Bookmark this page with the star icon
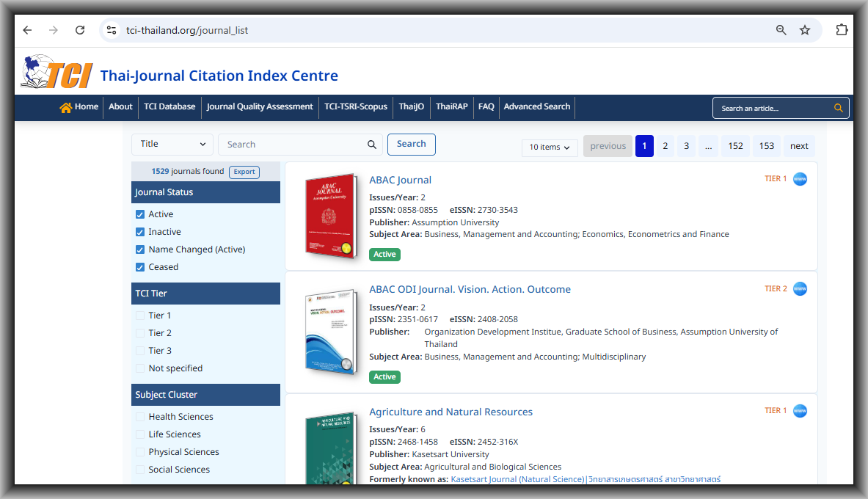 coord(805,30)
